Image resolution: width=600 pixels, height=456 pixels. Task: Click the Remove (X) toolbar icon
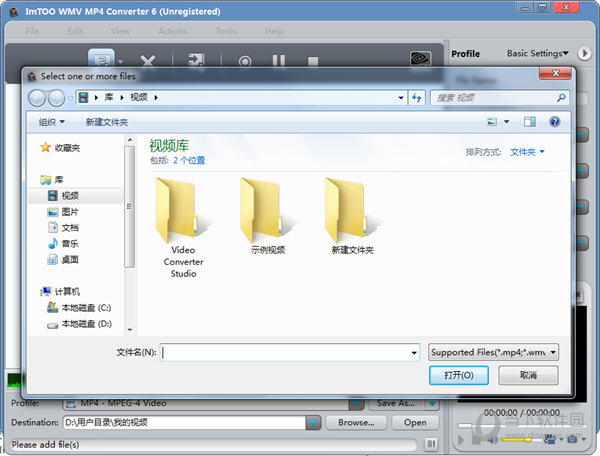coord(148,60)
